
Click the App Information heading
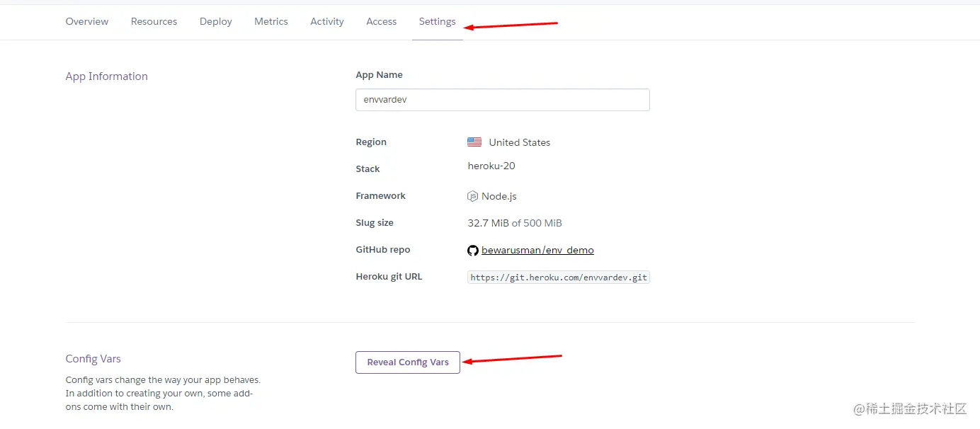(x=107, y=76)
